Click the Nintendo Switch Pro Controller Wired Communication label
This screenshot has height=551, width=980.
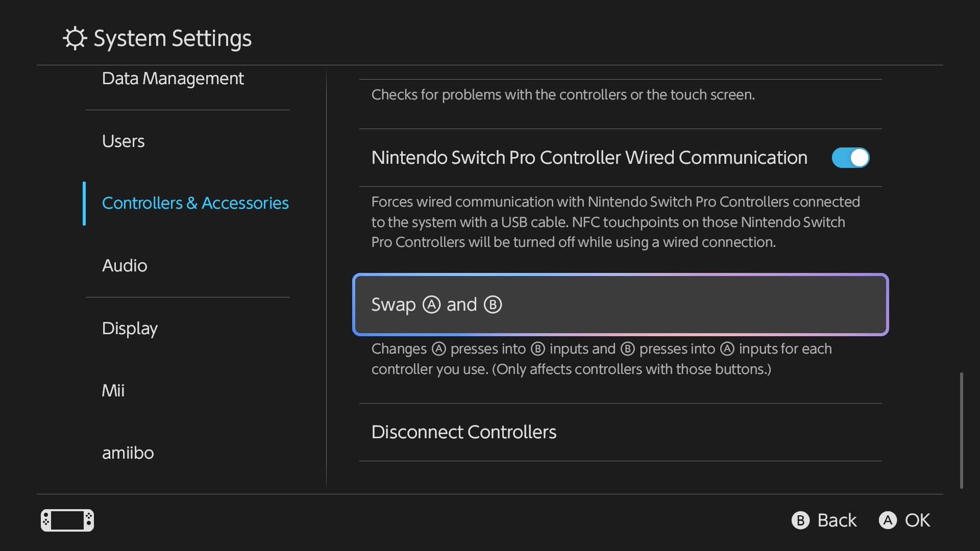coord(589,158)
